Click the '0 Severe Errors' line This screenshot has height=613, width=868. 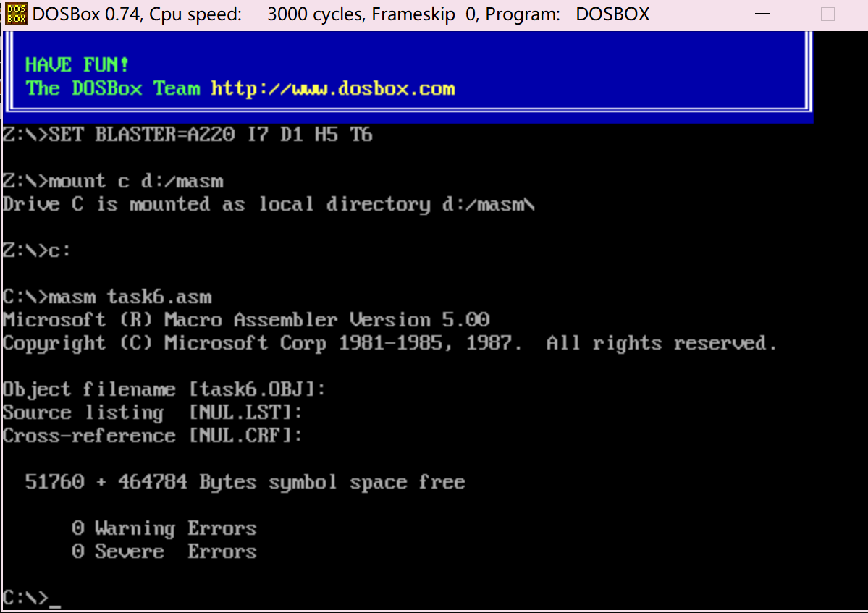coord(164,551)
